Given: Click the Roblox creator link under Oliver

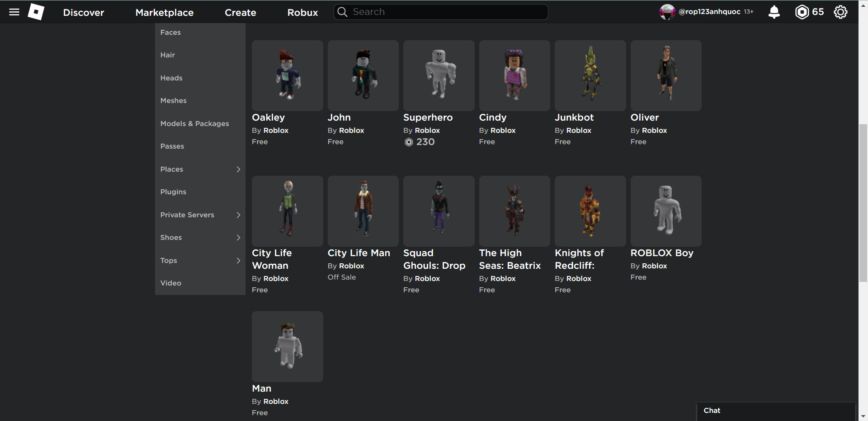Looking at the screenshot, I should click(655, 131).
